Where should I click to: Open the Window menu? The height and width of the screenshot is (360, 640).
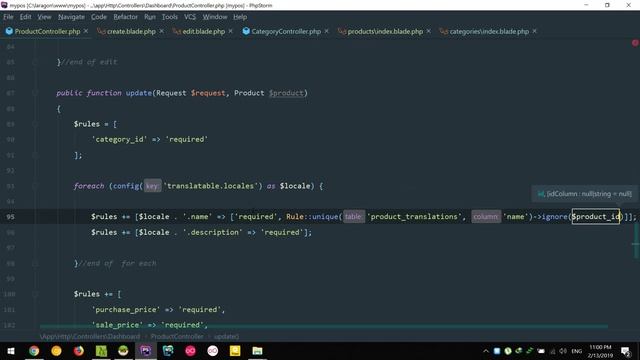[x=215, y=17]
